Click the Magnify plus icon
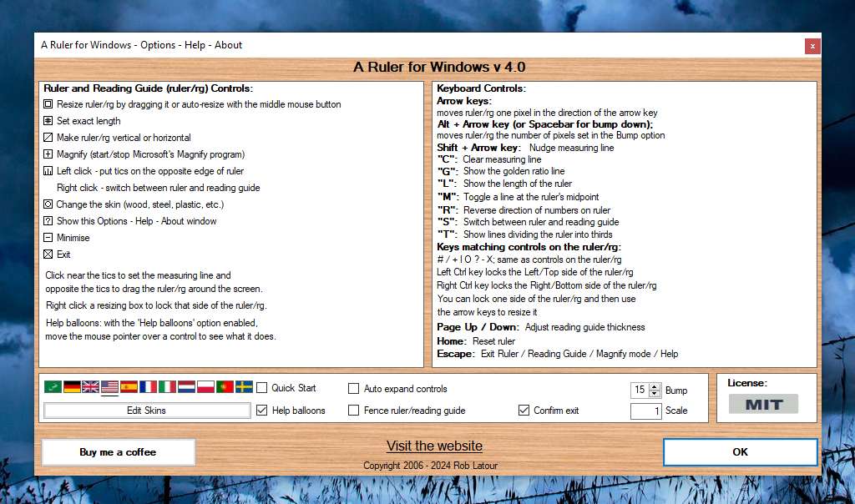 pos(48,154)
